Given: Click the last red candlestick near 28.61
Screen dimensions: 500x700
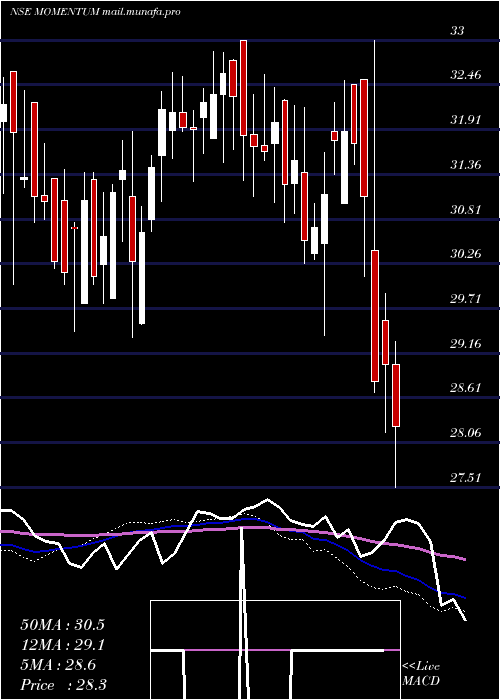Looking at the screenshot, I should pos(396,395).
